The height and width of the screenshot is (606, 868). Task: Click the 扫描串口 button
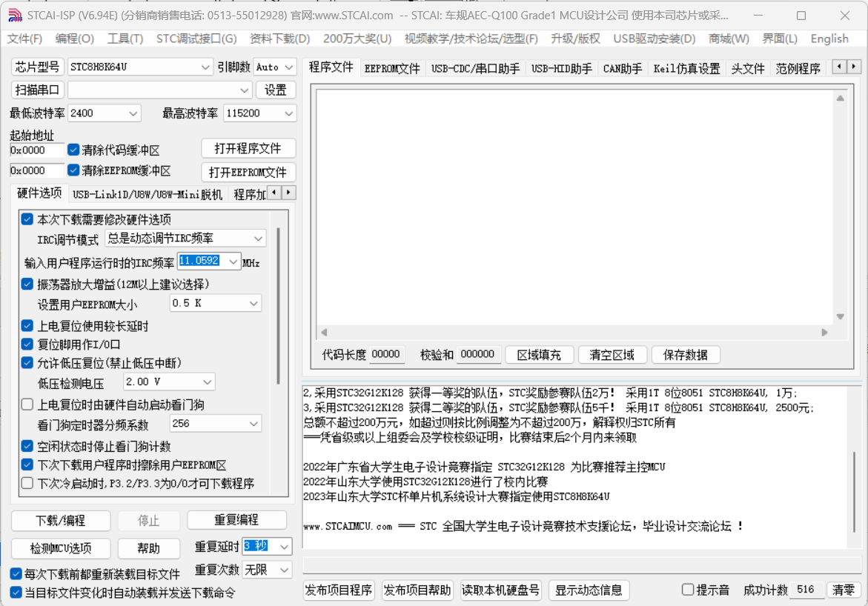click(x=37, y=90)
